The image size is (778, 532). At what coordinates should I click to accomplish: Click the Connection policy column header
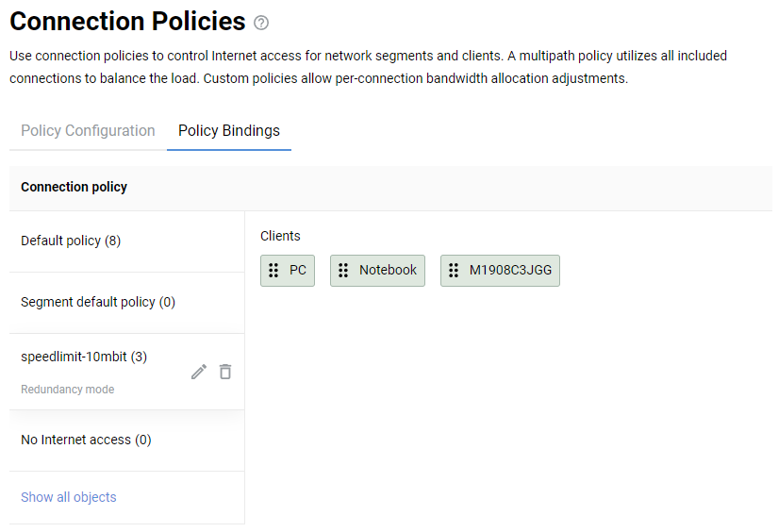[74, 187]
